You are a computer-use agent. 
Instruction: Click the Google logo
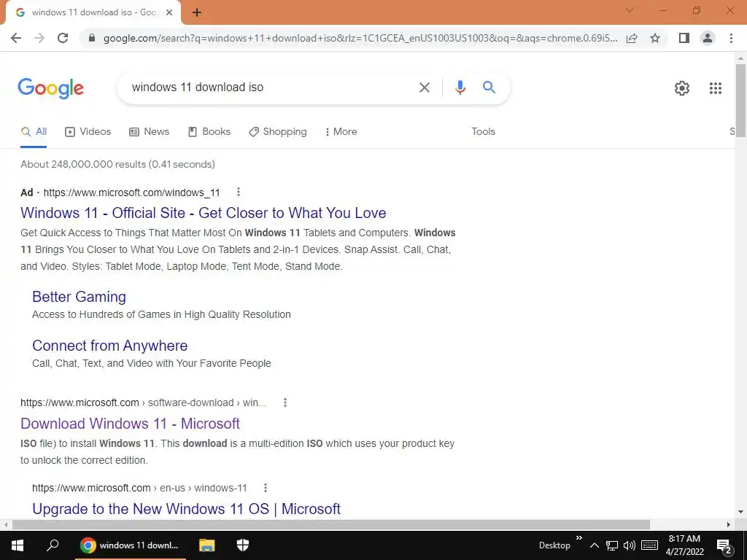pyautogui.click(x=50, y=88)
